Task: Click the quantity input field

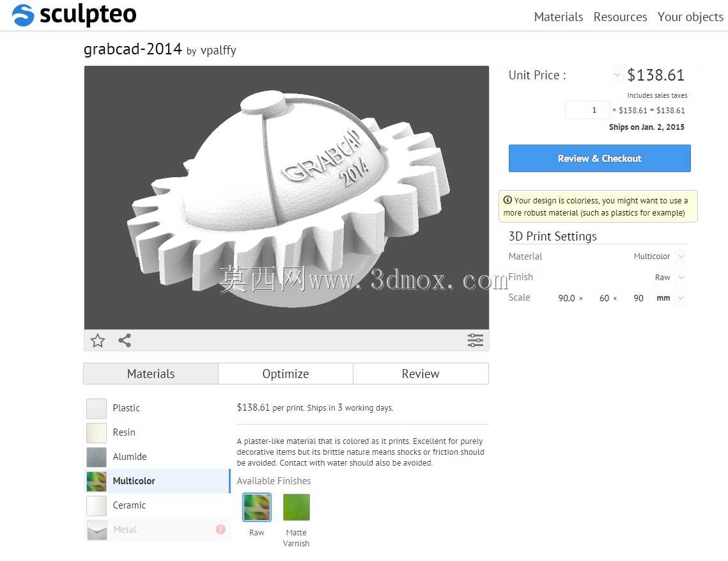Action: [587, 110]
